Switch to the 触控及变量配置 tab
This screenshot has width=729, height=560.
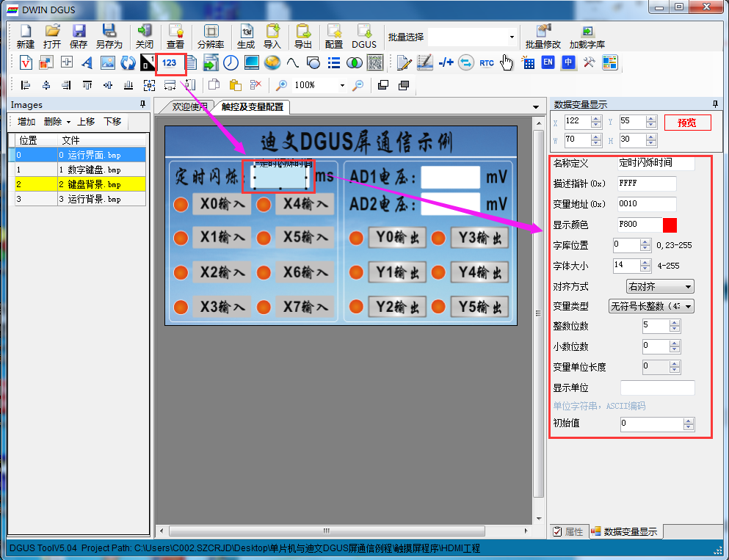coord(253,107)
